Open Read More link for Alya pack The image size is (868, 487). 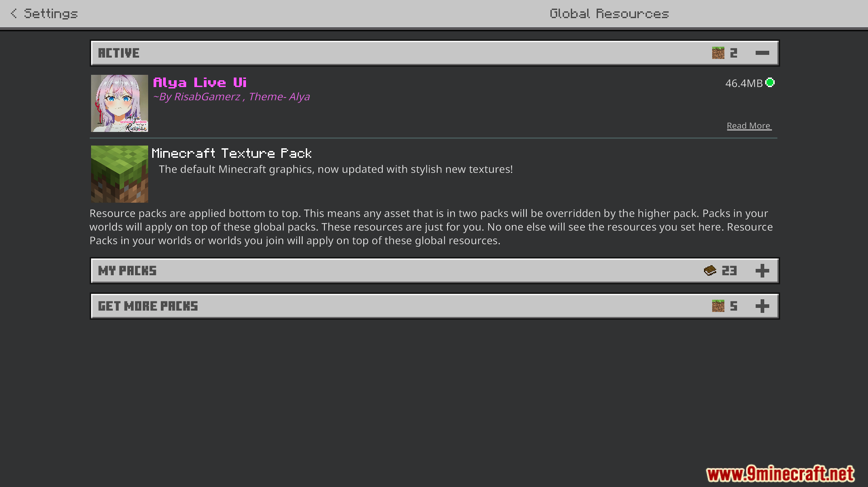click(749, 126)
